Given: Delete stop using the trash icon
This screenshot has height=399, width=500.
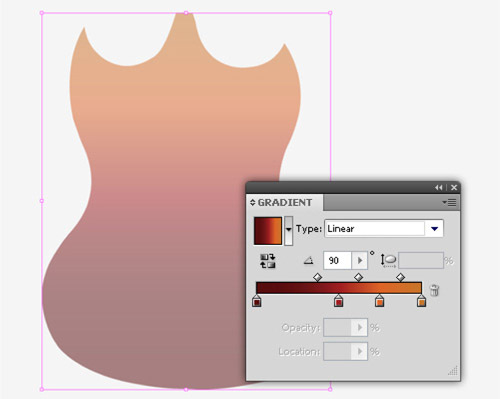Looking at the screenshot, I should coord(434,290).
